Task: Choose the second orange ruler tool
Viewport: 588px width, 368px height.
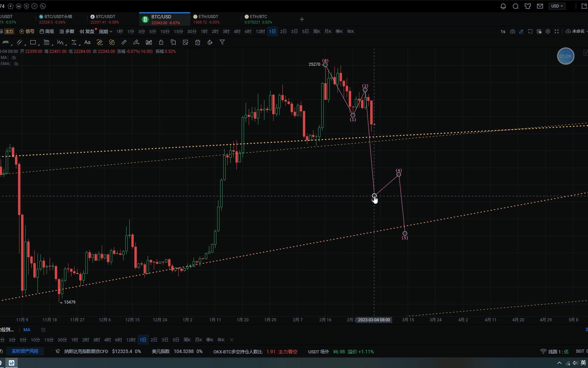Action: (x=112, y=42)
